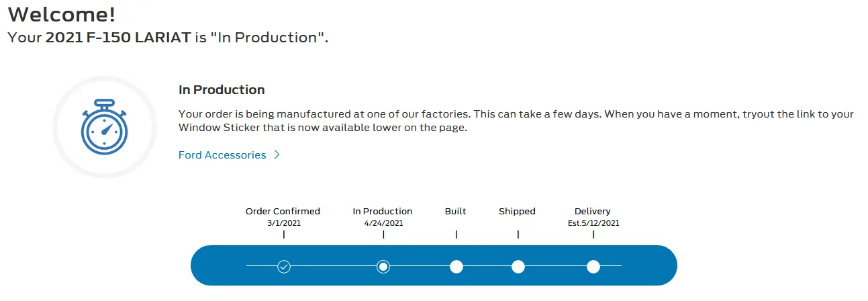Screen dimensions: 868x301
Task: Click the Shipped step dot on tracker
Action: tap(518, 267)
